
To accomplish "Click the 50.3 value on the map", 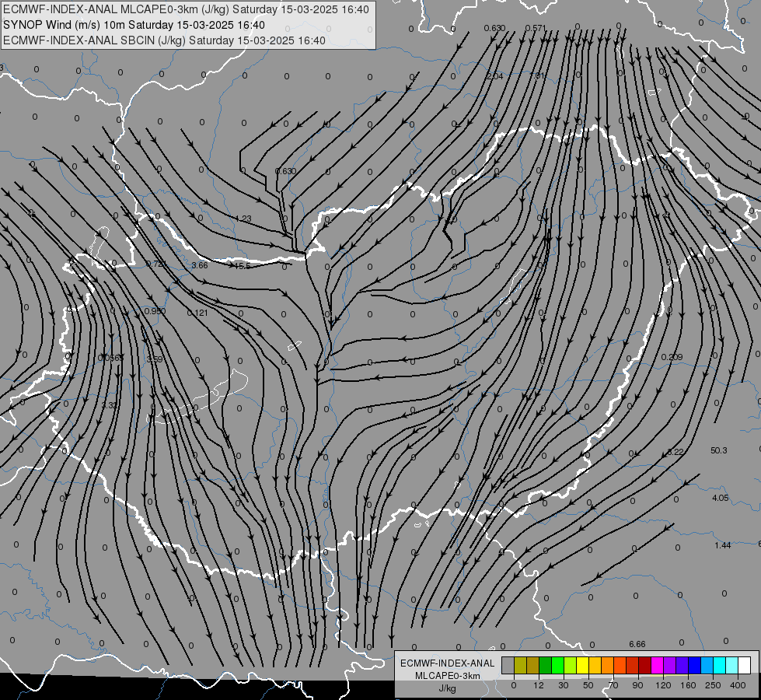I will pyautogui.click(x=719, y=450).
